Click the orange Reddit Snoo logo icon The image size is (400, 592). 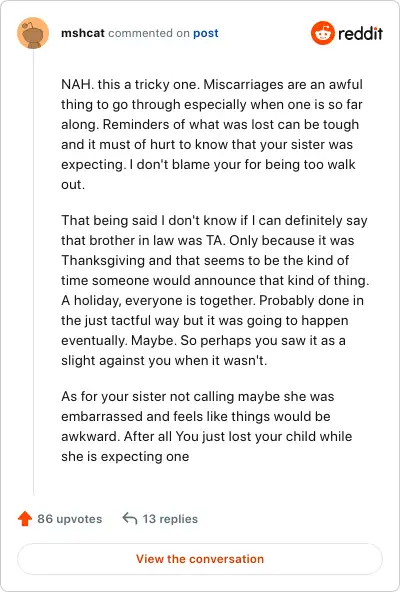(x=323, y=33)
